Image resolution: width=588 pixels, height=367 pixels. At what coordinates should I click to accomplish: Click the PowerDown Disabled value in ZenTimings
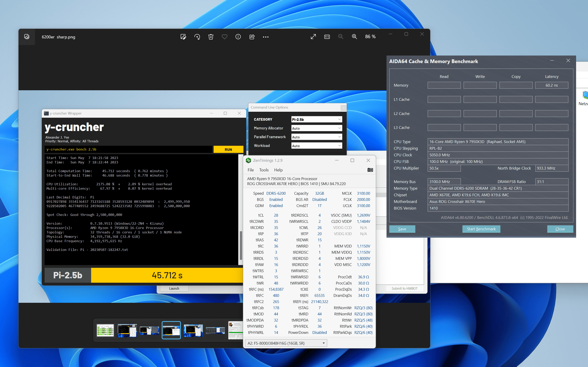(319, 332)
